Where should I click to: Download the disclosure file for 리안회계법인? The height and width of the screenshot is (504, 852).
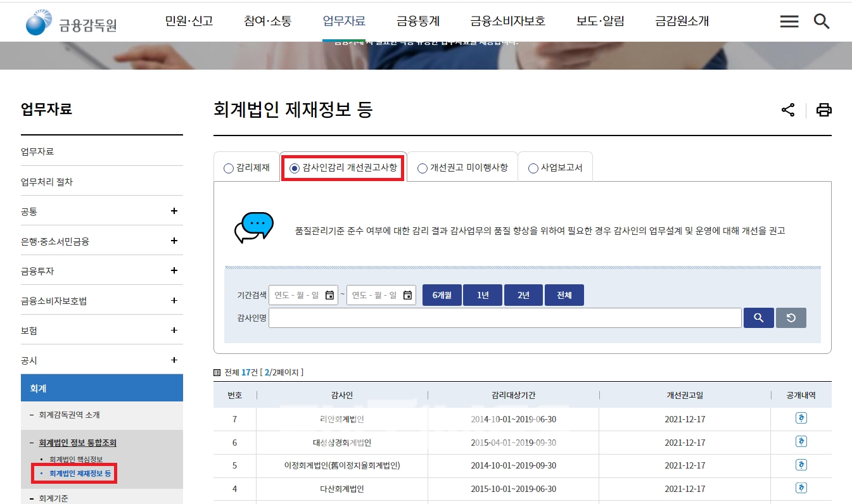pos(801,418)
